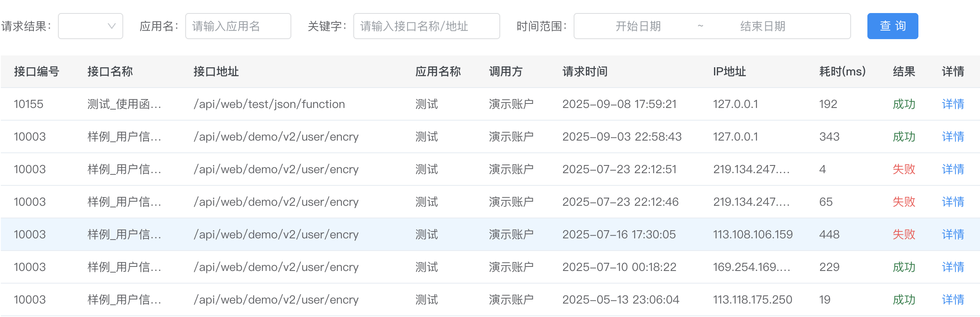Select the 结束日期 date field
The image size is (980, 317).
point(763,26)
